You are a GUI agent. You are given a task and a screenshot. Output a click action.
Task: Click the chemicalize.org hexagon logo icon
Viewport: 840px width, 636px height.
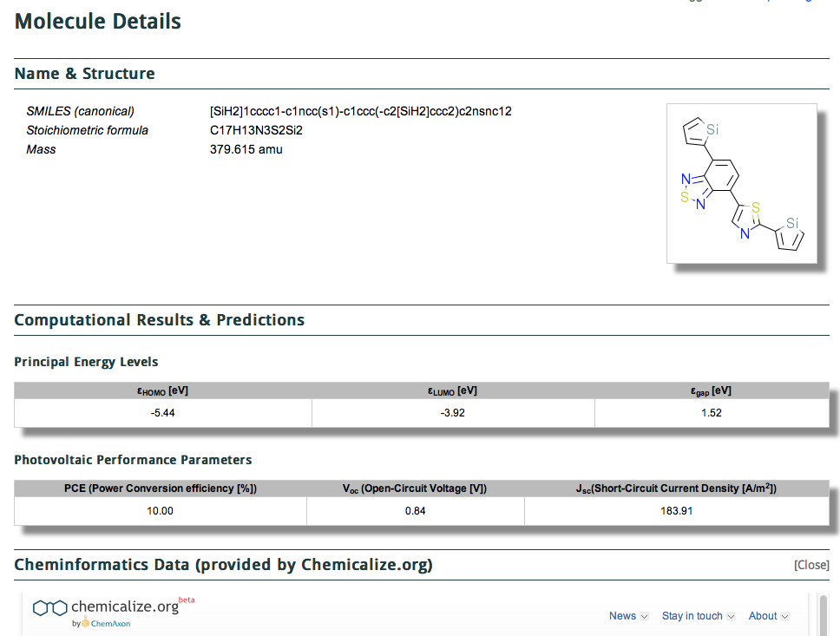(49, 607)
